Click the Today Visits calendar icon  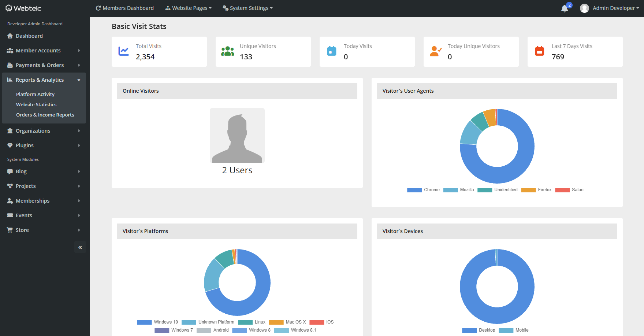[332, 51]
